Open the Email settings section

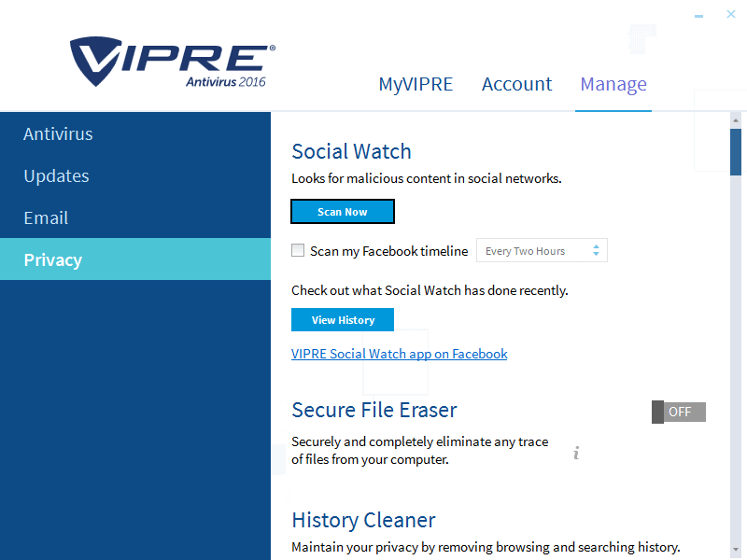[46, 217]
